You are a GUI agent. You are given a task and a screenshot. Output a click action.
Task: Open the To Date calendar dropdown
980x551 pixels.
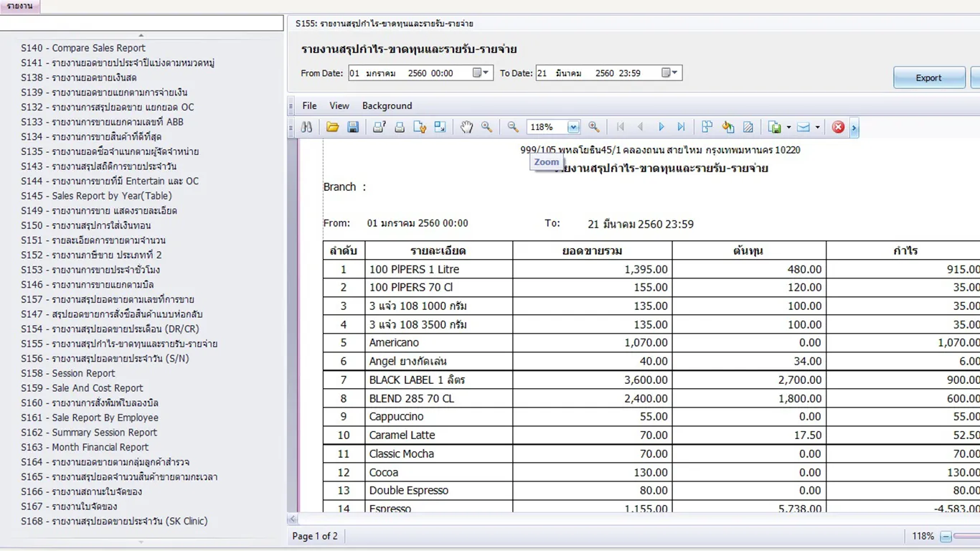[x=670, y=73]
